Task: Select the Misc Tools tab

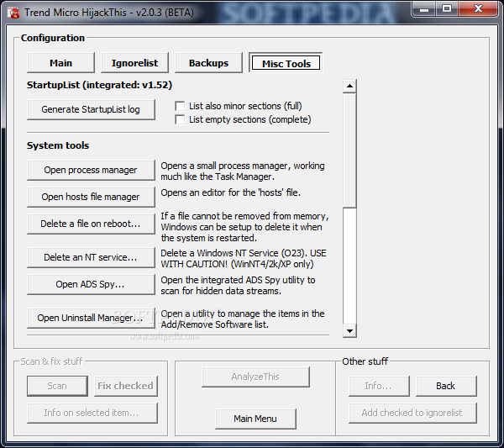Action: [x=286, y=63]
